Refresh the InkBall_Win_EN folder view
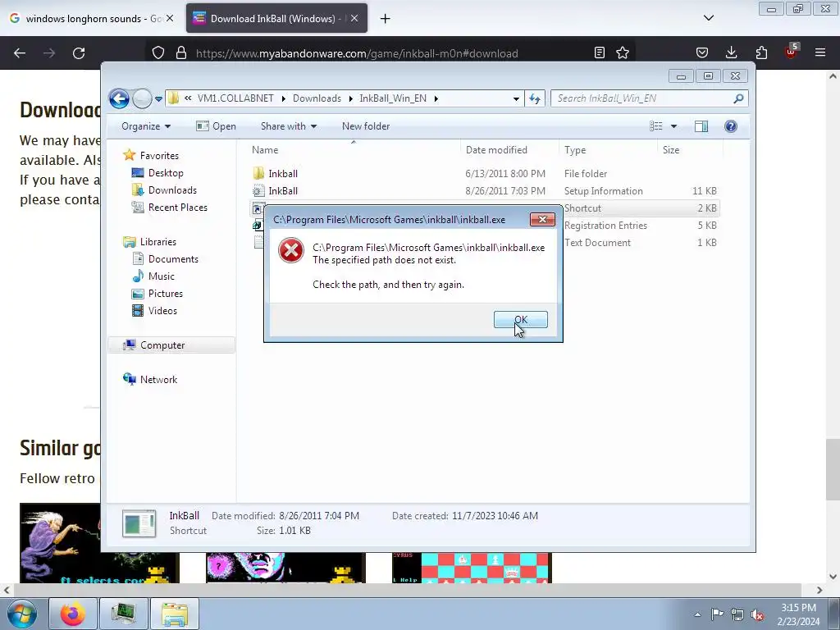The image size is (840, 630). coord(535,98)
